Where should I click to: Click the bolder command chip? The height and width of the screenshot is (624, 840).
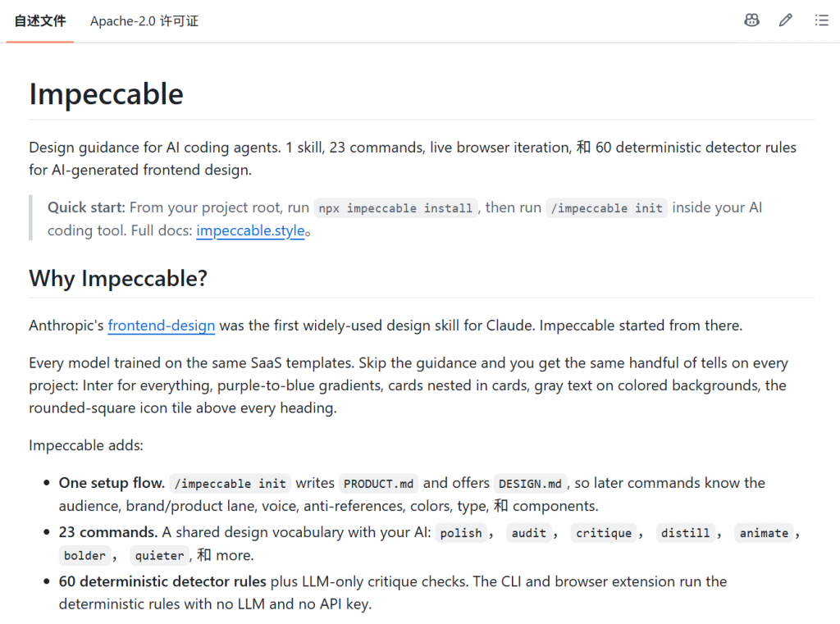[84, 555]
